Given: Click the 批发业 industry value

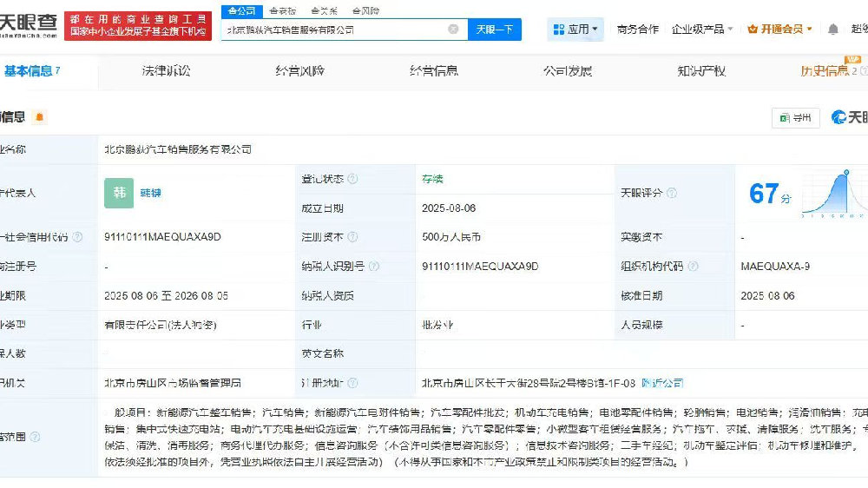Looking at the screenshot, I should point(437,325).
